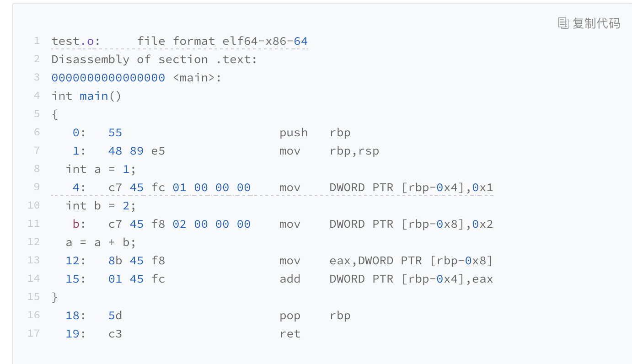Click line number 17 in the gutter
Screen dimensions: 632x364
(33, 333)
